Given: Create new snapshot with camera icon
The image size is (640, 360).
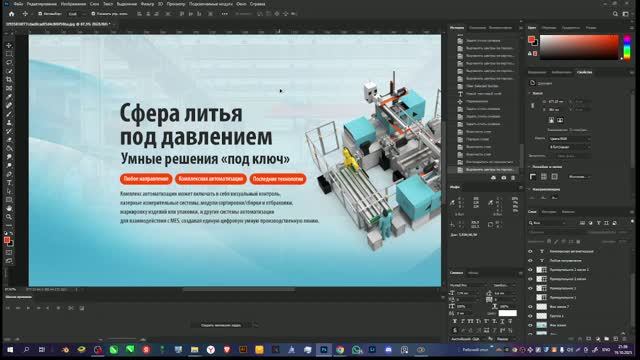Looking at the screenshot, I should 503,178.
